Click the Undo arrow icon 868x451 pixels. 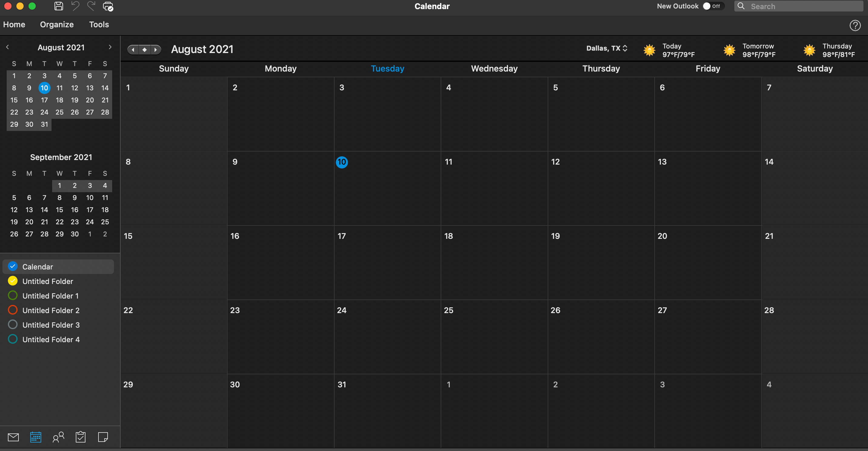click(75, 6)
